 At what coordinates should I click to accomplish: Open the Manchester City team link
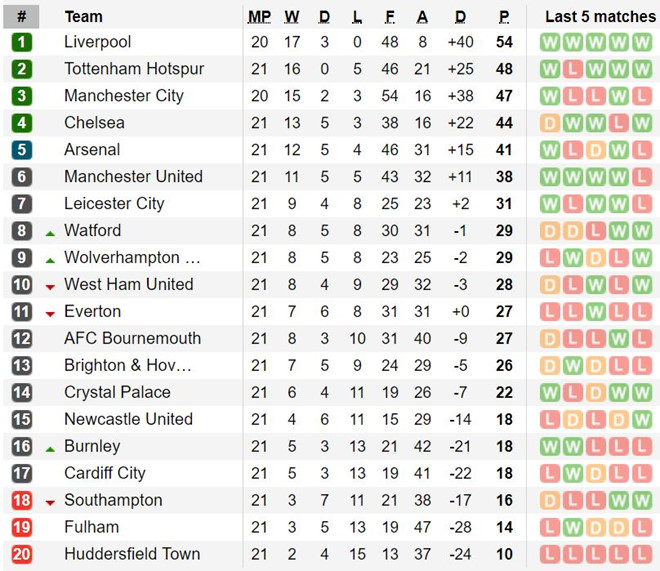point(124,96)
